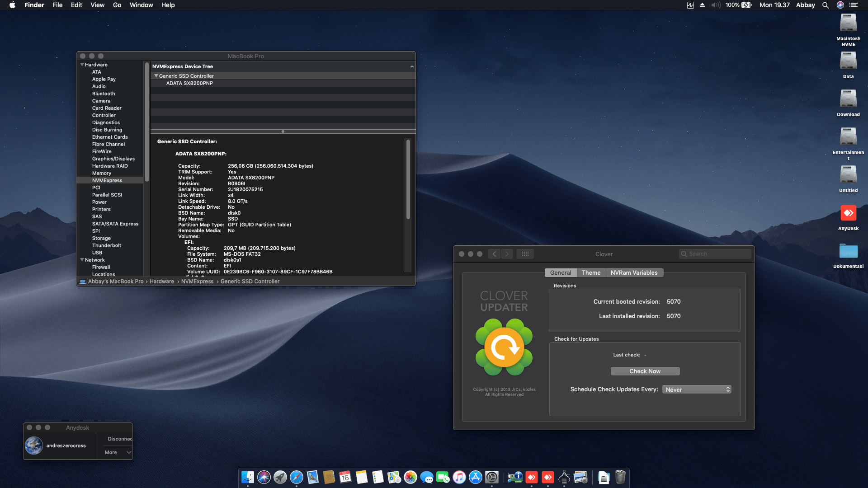Open System Preferences gear in dock
The width and height of the screenshot is (868, 488).
point(492,477)
